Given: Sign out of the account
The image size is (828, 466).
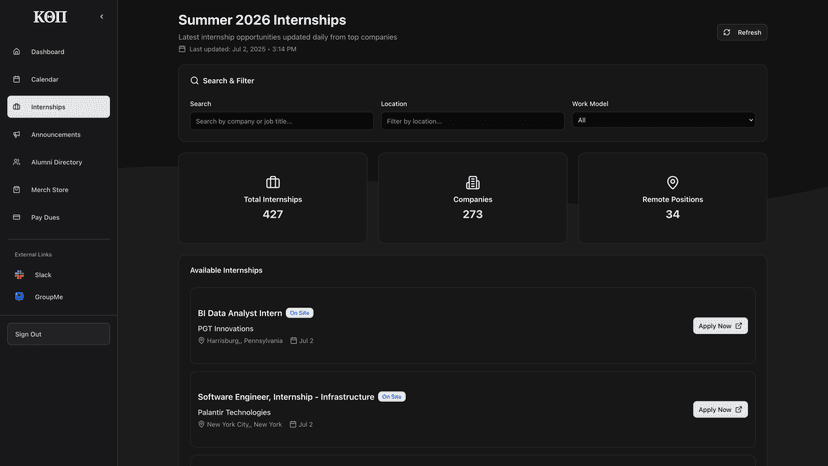Looking at the screenshot, I should coord(59,334).
